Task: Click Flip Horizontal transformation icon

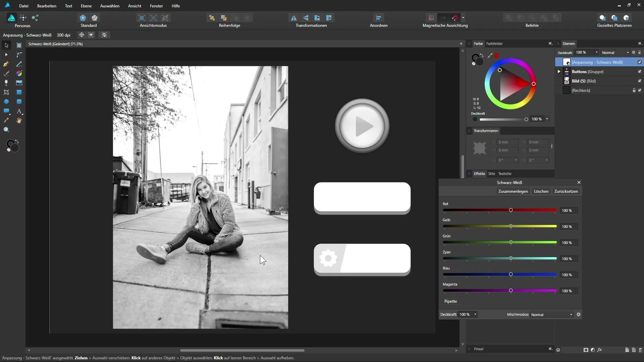Action: 294,18
